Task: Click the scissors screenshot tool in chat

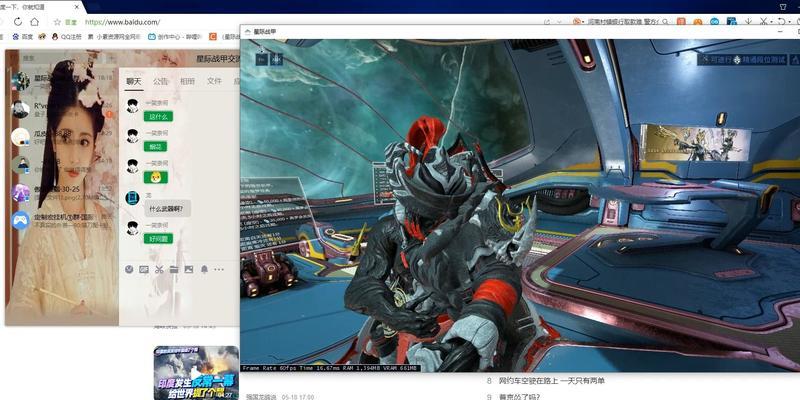Action: coord(159,269)
